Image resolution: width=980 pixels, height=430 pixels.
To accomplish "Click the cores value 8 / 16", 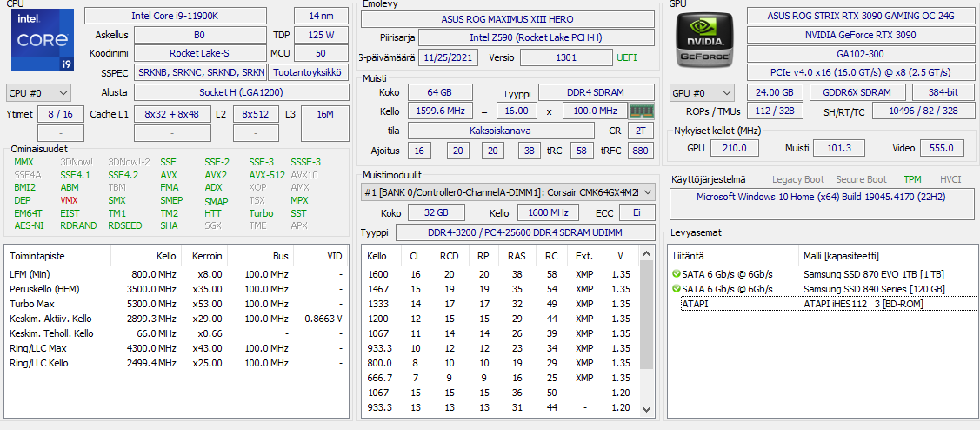I will pyautogui.click(x=61, y=115).
